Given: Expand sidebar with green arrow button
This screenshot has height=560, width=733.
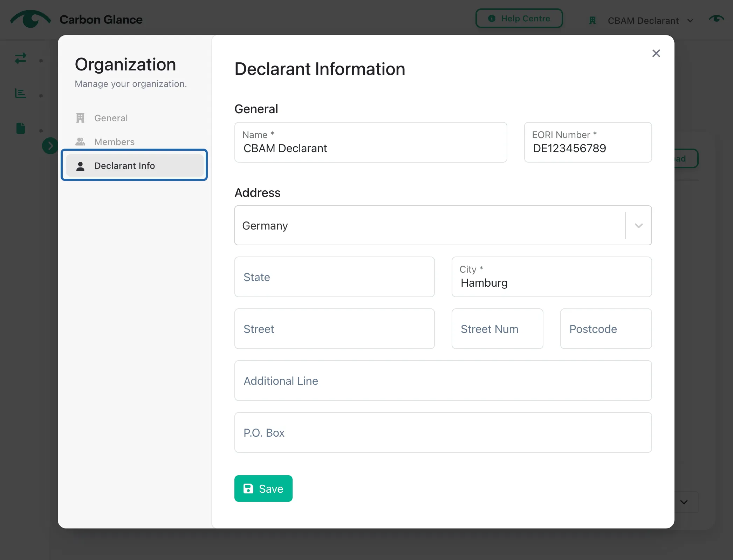Looking at the screenshot, I should 50,145.
